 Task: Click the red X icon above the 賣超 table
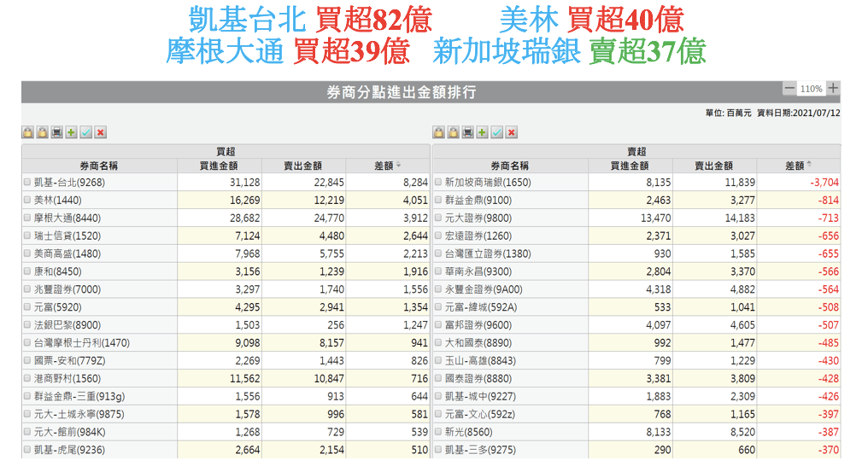[511, 132]
